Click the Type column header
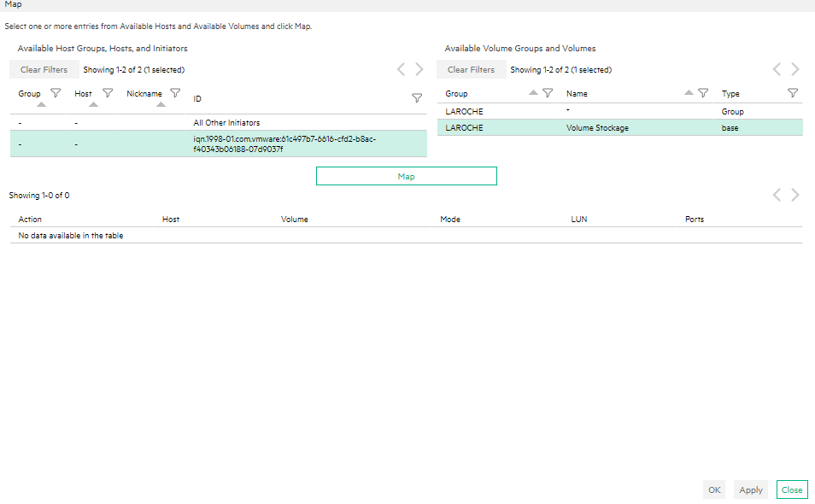 pos(730,93)
